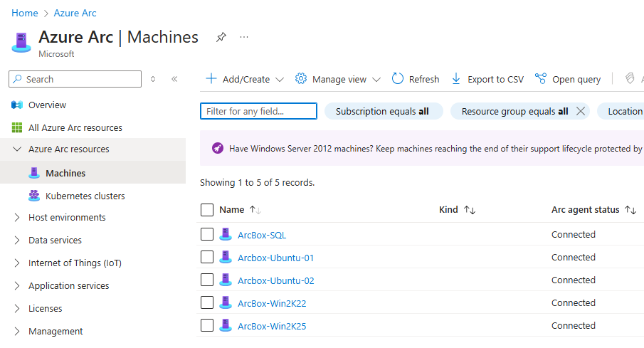Click the circular Refresh icon
The height and width of the screenshot is (348, 644).
point(398,78)
